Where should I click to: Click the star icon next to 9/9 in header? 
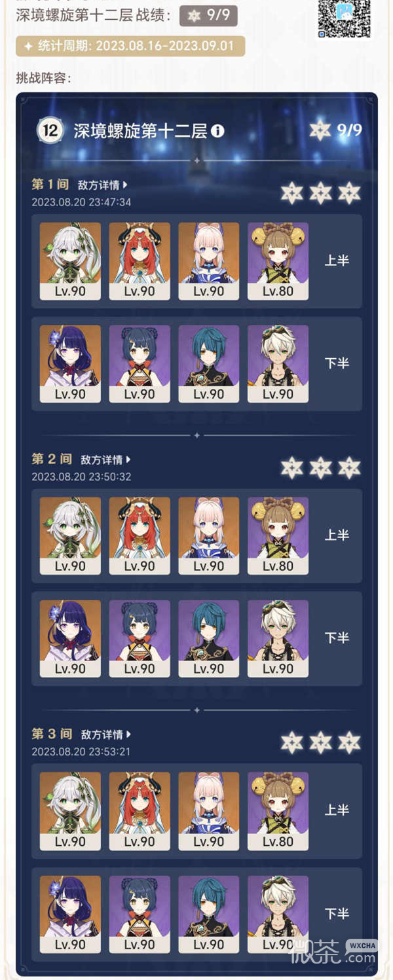pyautogui.click(x=320, y=130)
